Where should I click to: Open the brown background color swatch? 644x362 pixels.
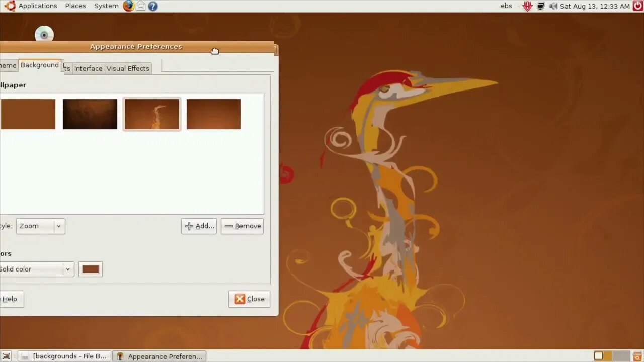(91, 269)
